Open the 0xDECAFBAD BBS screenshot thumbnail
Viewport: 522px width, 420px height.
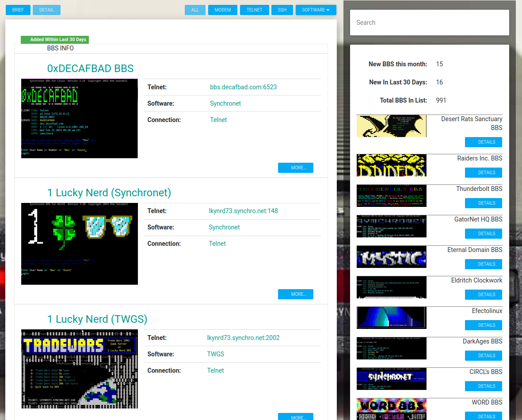[79, 118]
